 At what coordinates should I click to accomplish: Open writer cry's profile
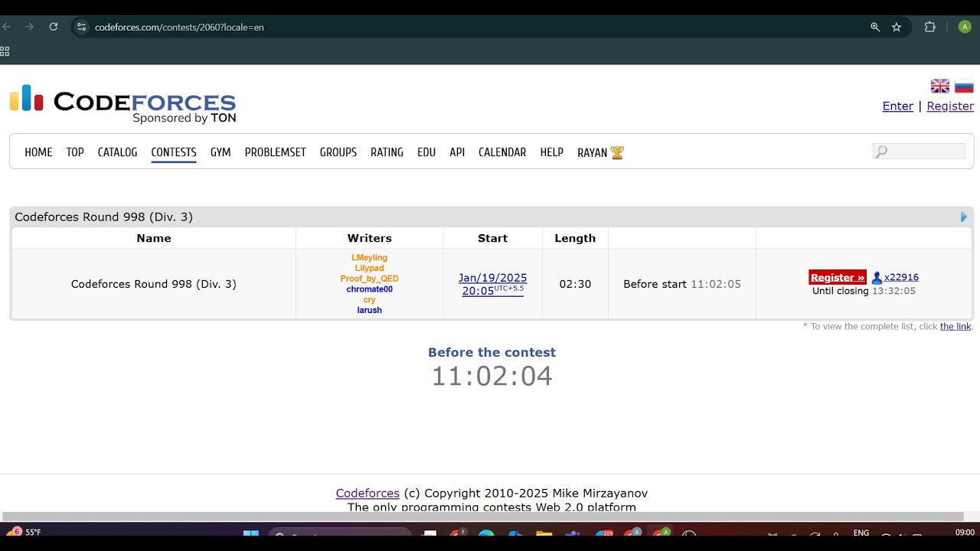[x=369, y=300]
